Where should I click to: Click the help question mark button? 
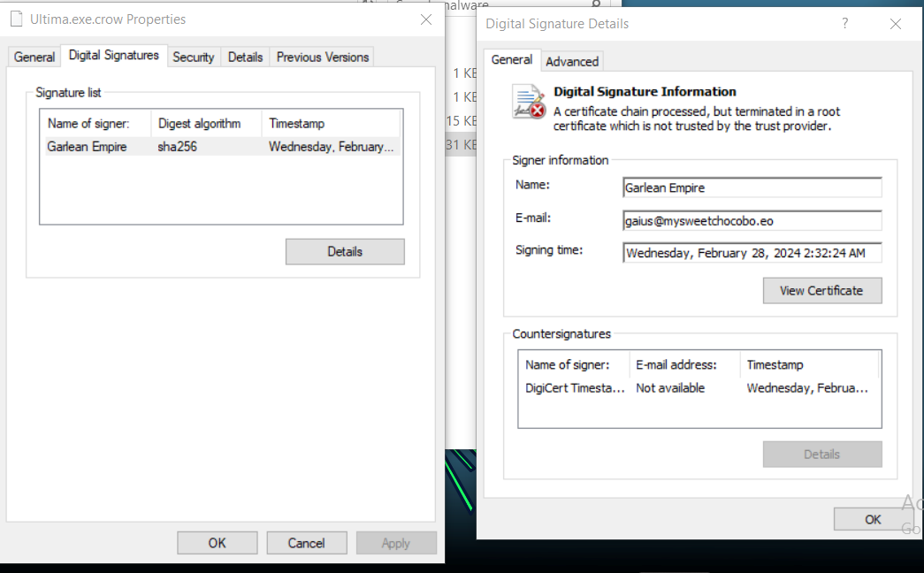click(x=844, y=24)
